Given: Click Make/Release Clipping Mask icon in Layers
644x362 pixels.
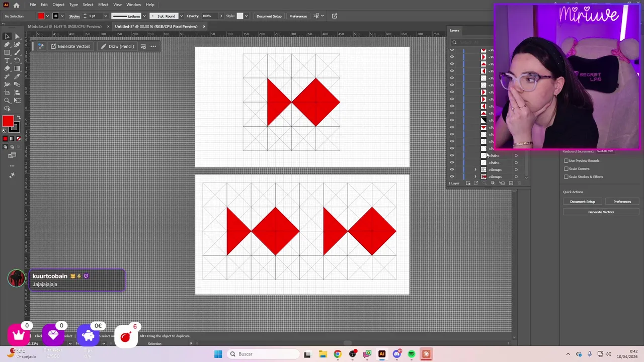Looking at the screenshot, I should pos(493,183).
